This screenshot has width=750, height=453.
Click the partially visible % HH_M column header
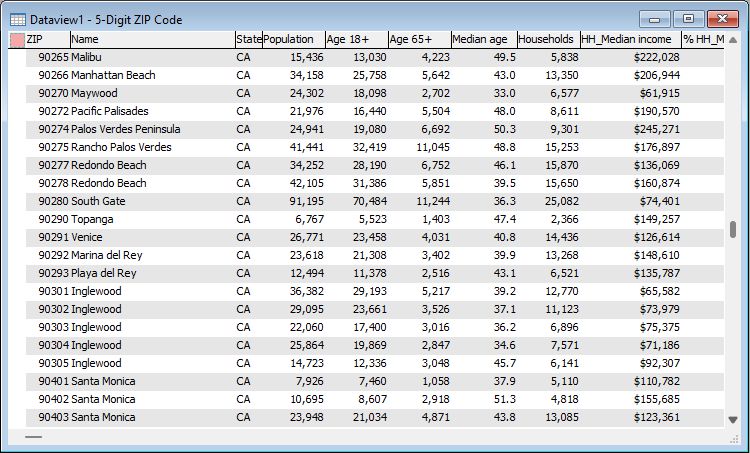tap(703, 39)
